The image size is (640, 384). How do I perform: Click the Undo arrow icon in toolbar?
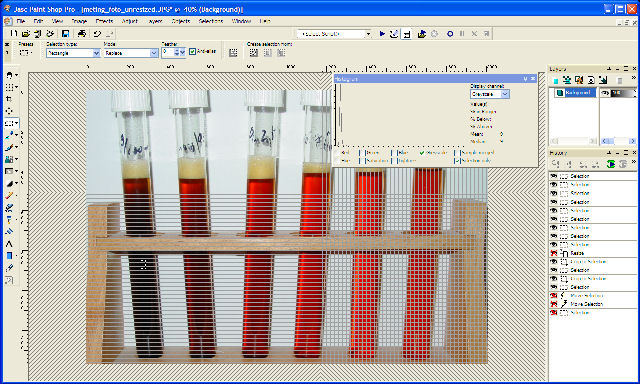[x=97, y=34]
